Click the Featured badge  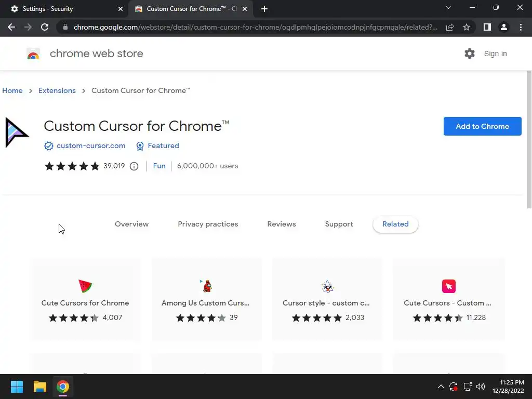(158, 146)
